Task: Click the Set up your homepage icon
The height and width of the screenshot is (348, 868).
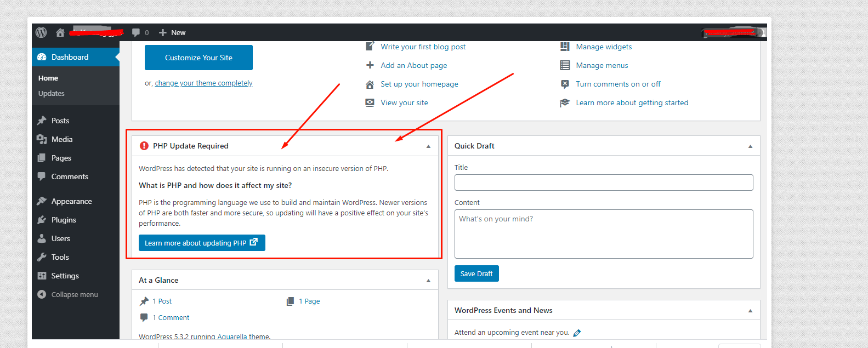Action: 370,84
